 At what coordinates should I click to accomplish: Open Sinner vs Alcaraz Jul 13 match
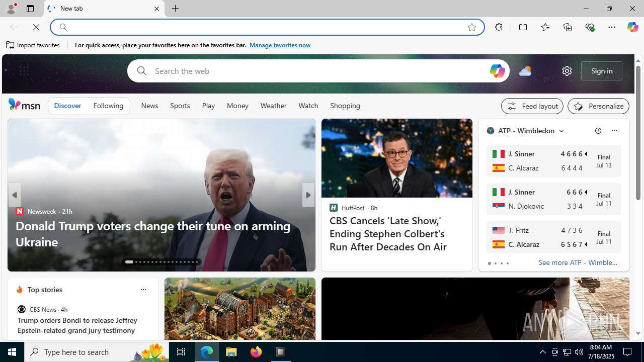click(x=553, y=161)
